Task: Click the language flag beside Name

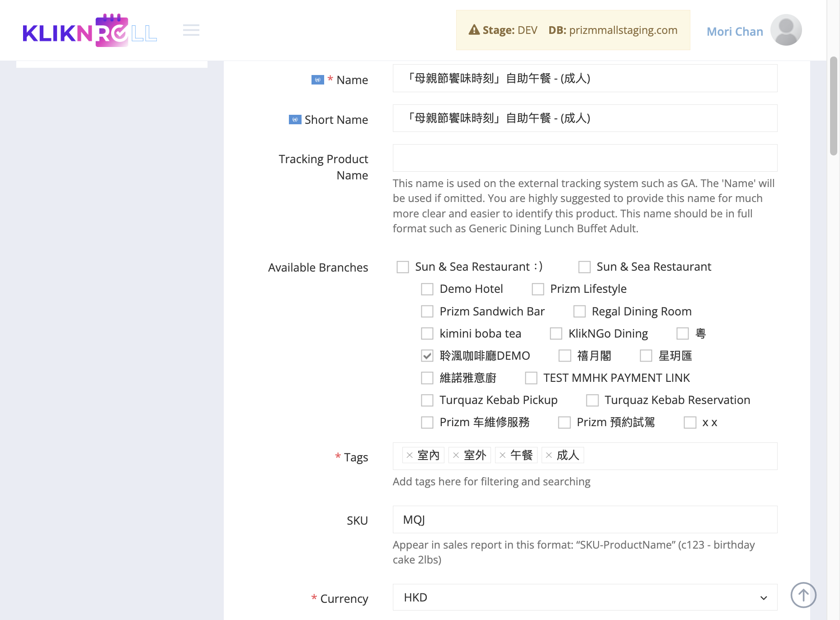Action: tap(318, 80)
